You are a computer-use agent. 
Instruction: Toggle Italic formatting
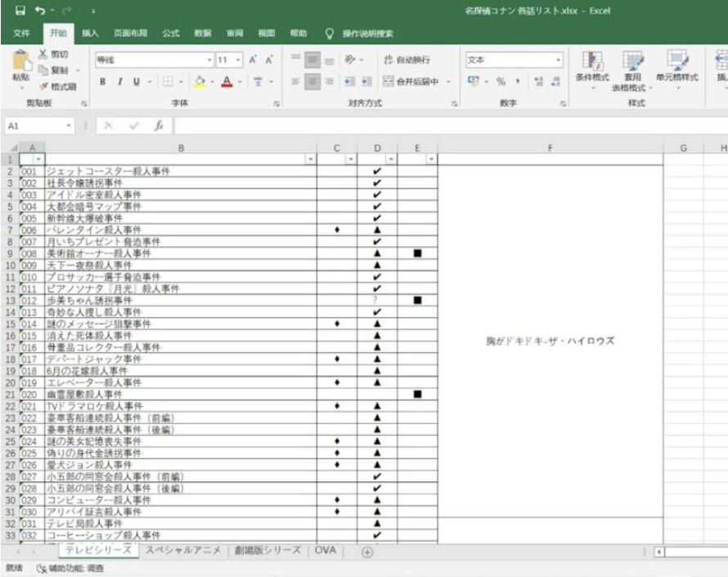click(119, 81)
